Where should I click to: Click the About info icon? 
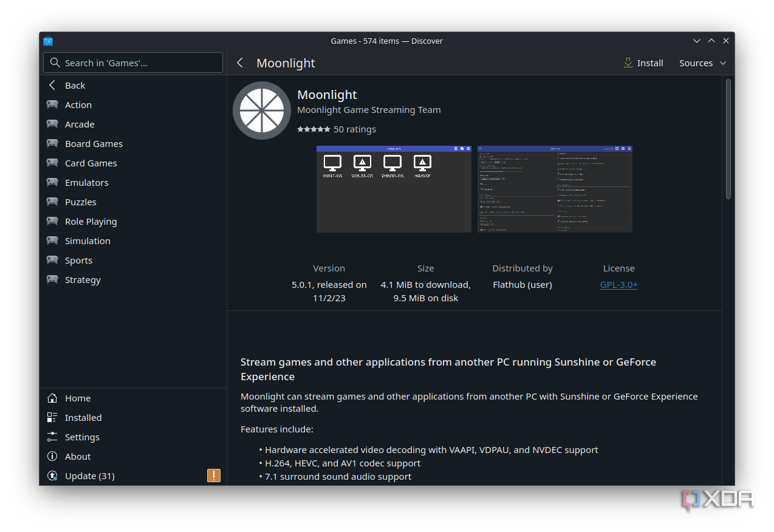[53, 456]
